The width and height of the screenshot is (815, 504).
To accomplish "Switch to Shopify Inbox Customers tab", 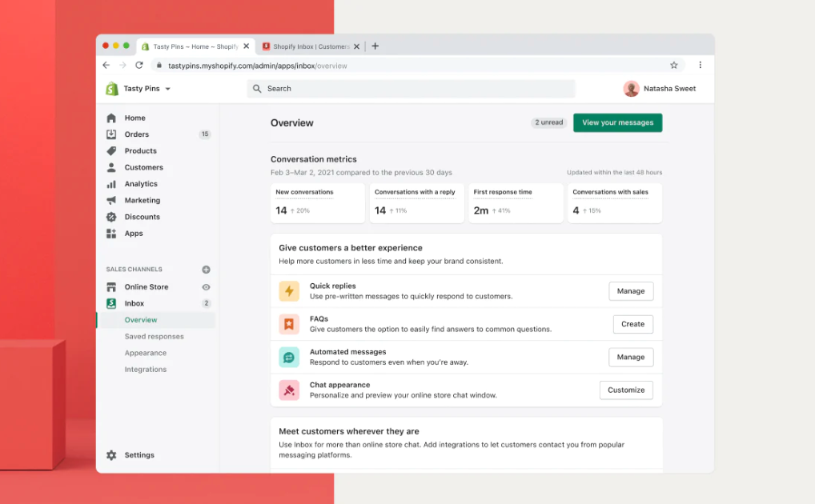I will 311,46.
